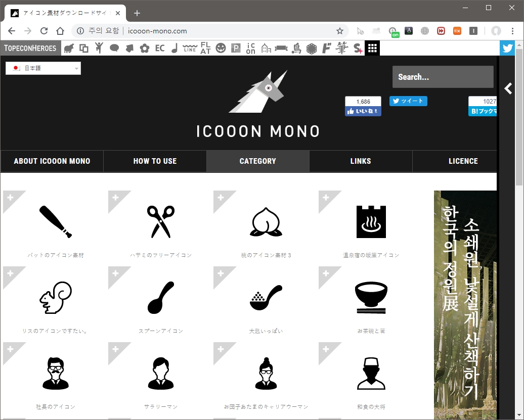The width and height of the screenshot is (524, 420).
Task: Click the buildings icon in the TopeconHeroes bar
Action: tap(266, 49)
